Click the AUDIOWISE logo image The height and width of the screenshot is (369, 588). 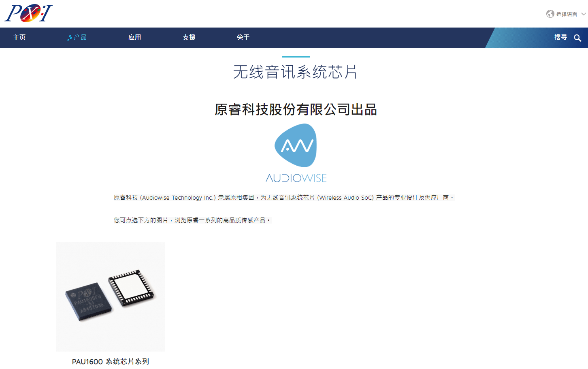tap(296, 152)
